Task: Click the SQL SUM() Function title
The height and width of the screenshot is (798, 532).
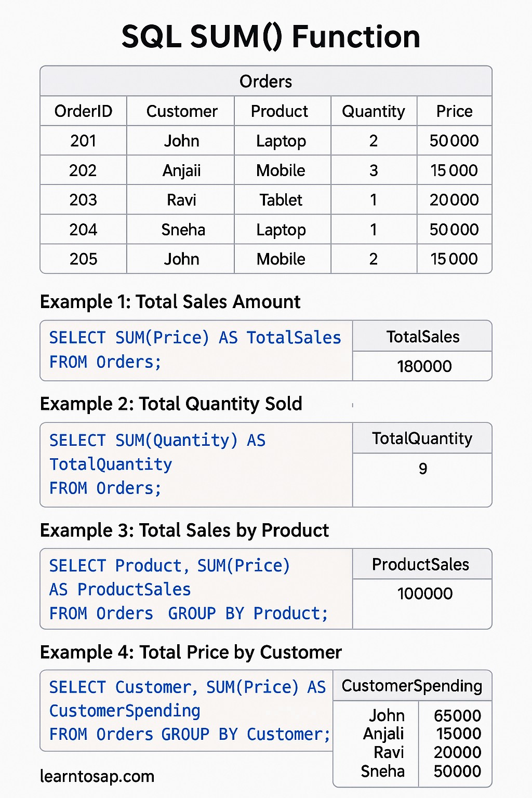Action: pyautogui.click(x=270, y=37)
